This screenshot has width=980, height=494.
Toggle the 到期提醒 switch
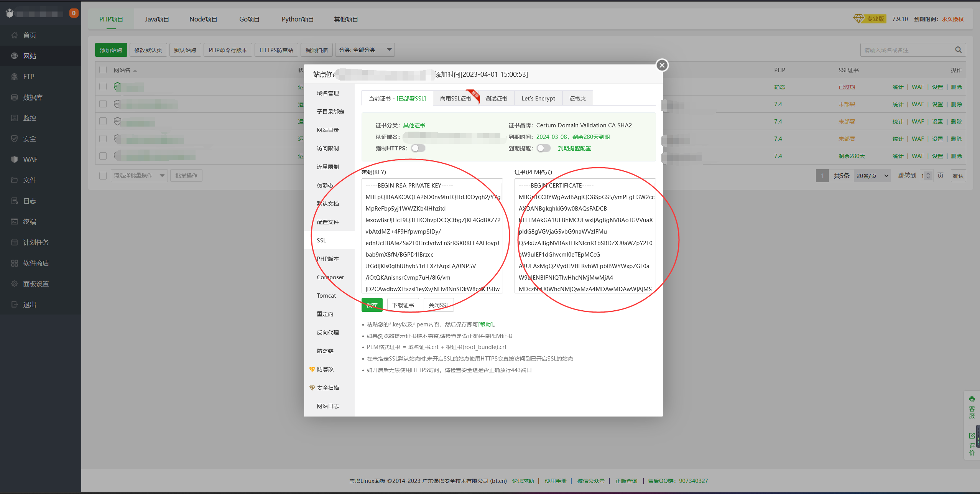pos(544,148)
